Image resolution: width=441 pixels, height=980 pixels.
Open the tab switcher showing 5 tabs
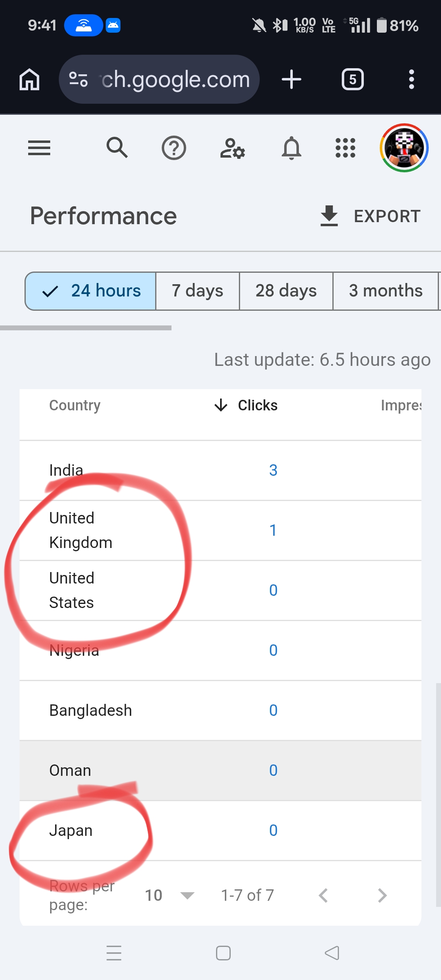(x=353, y=79)
